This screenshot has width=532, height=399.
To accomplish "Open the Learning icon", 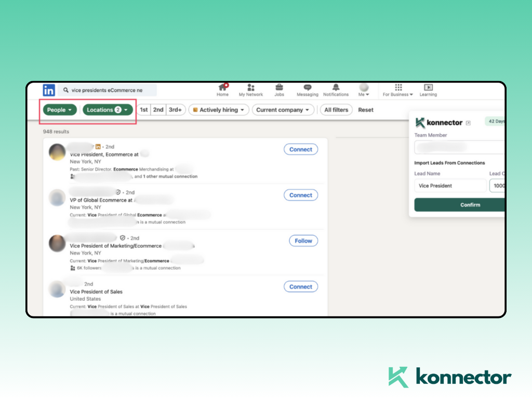I will click(428, 87).
